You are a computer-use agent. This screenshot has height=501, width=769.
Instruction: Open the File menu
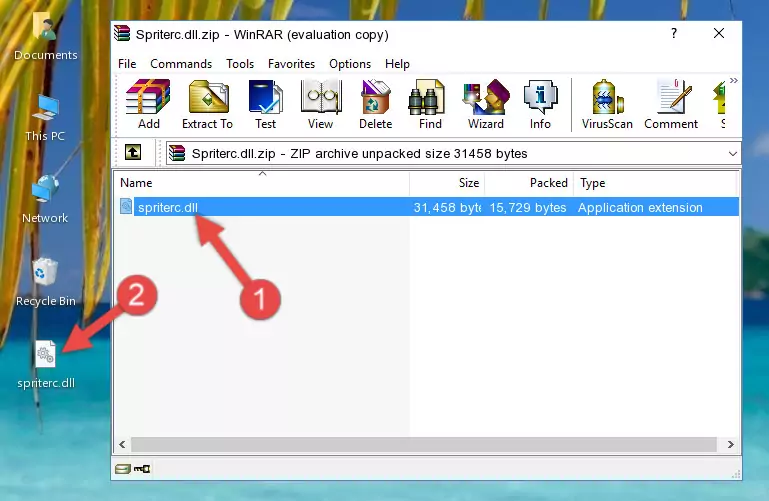(127, 64)
